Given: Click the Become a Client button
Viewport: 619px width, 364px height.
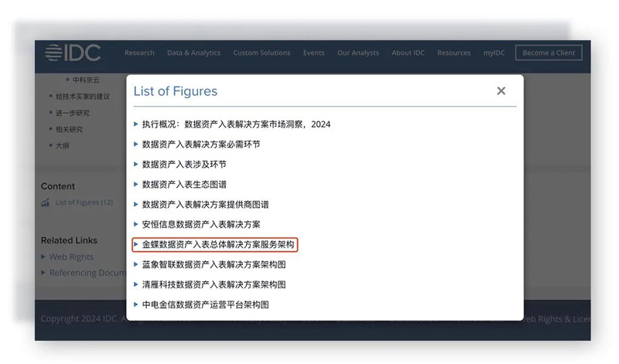Looking at the screenshot, I should [548, 53].
